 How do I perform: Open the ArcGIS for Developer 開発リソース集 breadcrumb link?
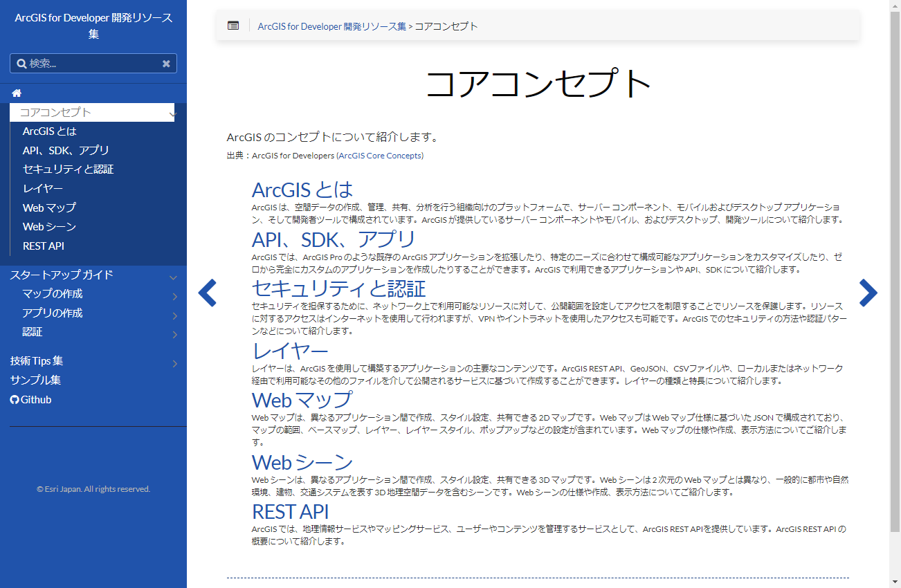(x=332, y=26)
